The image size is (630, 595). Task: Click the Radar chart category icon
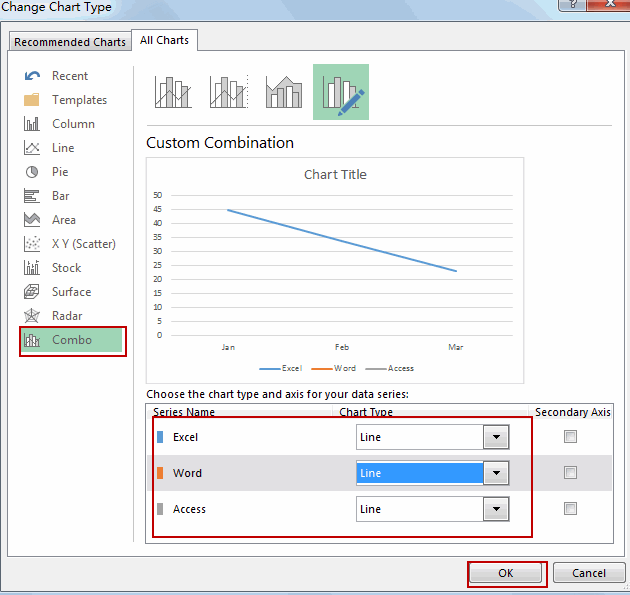(32, 316)
